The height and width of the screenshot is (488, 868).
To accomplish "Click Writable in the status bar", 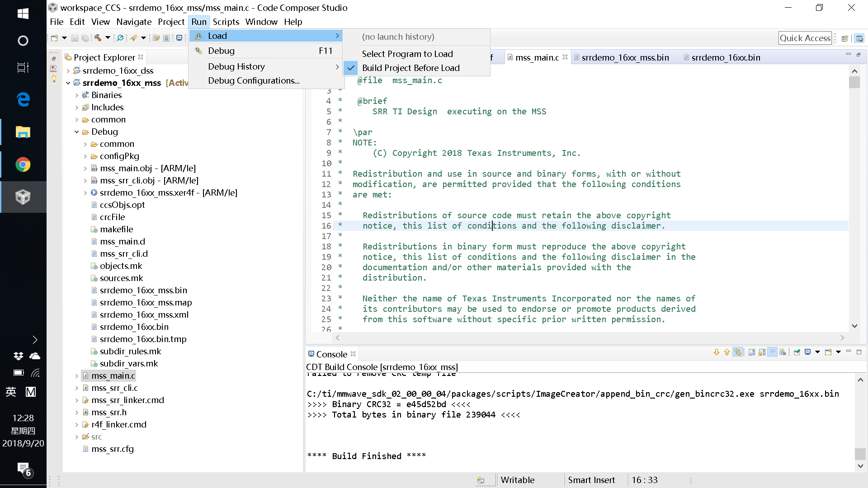I will [518, 480].
